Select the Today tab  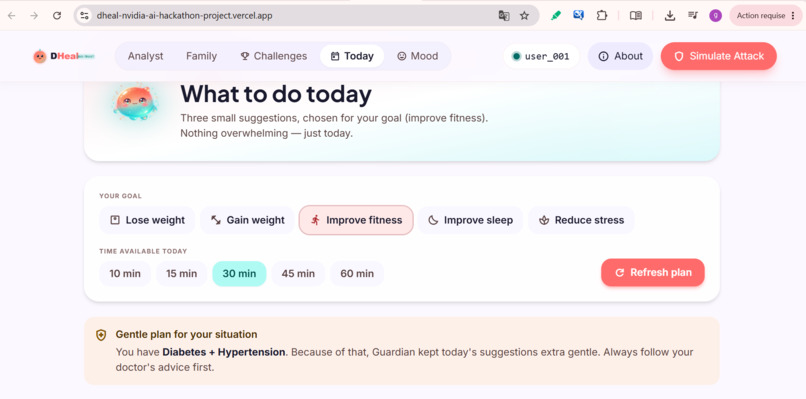(x=352, y=56)
